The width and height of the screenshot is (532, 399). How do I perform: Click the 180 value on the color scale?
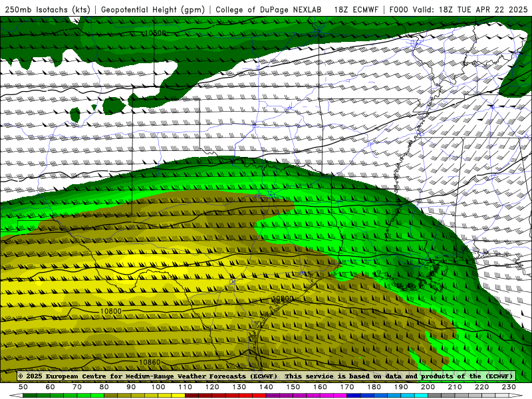click(374, 387)
